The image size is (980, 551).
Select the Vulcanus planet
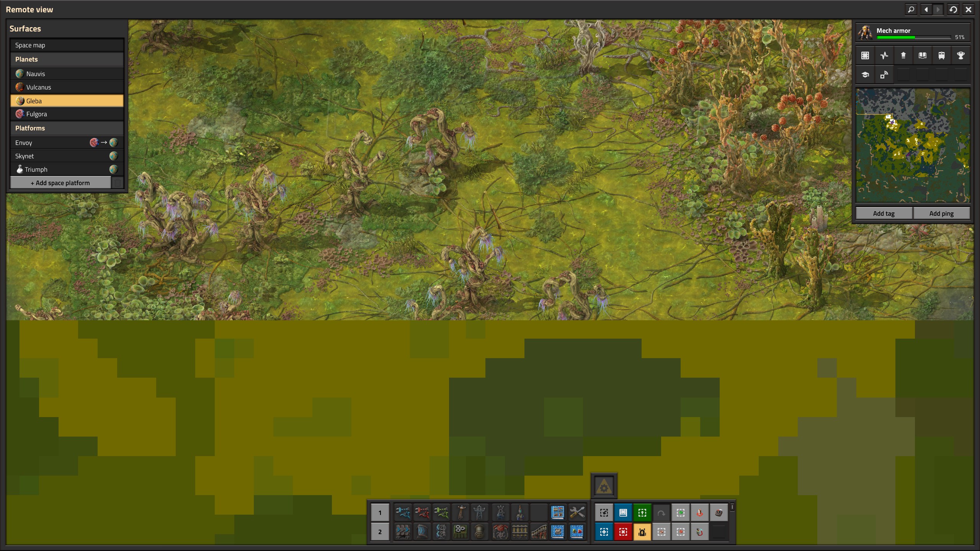[67, 87]
